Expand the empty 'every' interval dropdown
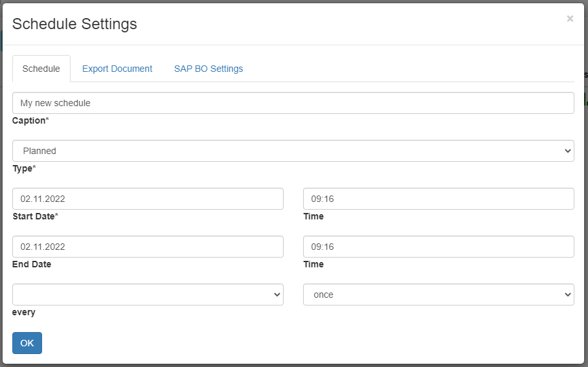 coord(148,295)
